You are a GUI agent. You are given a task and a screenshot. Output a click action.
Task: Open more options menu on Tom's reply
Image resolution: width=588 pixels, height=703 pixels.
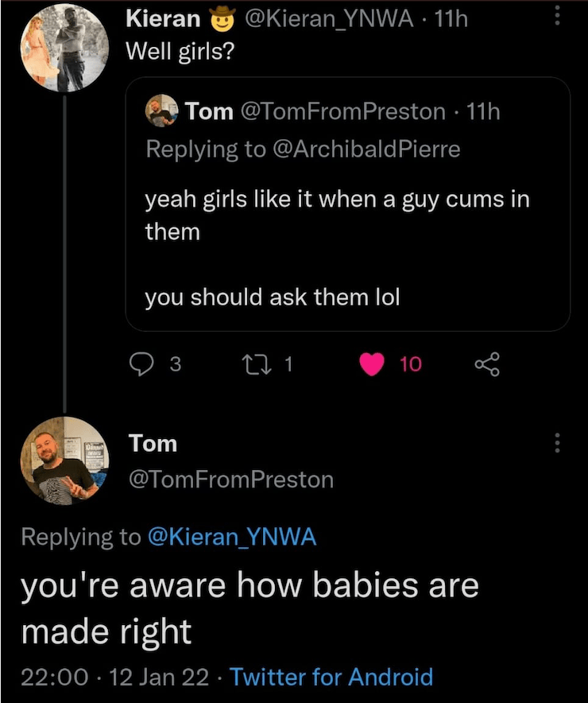click(x=557, y=443)
